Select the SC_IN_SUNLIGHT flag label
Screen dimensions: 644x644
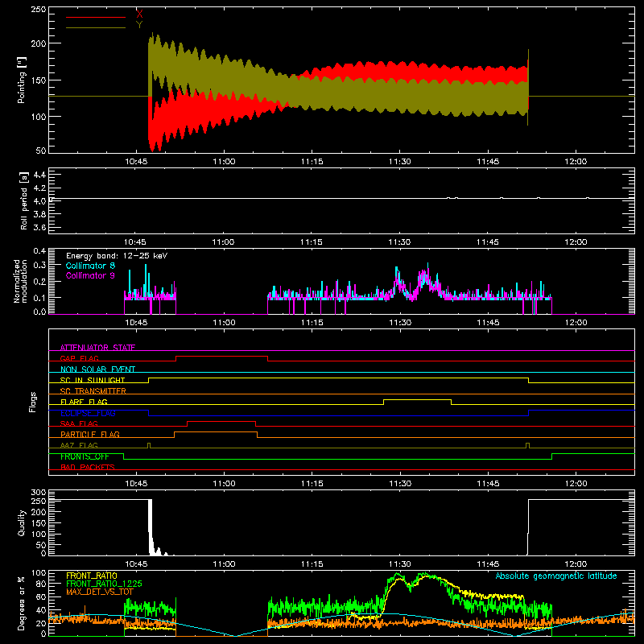click(x=93, y=380)
